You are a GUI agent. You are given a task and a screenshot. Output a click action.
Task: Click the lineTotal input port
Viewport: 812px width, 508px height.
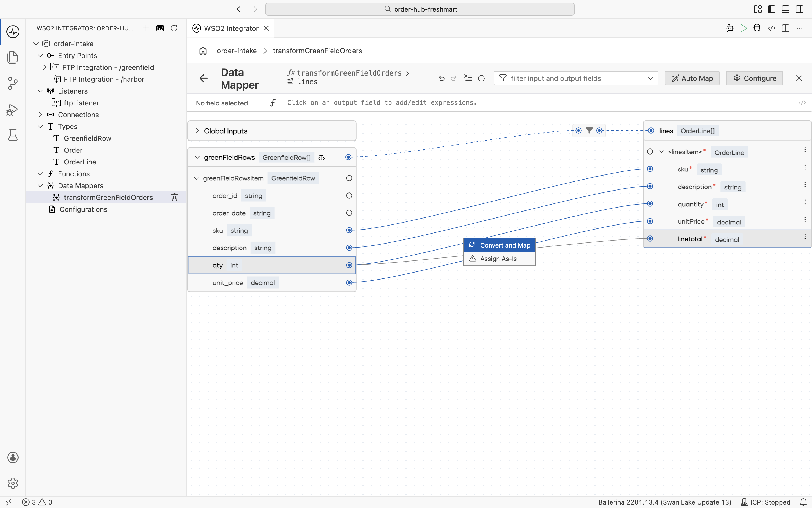(x=650, y=239)
